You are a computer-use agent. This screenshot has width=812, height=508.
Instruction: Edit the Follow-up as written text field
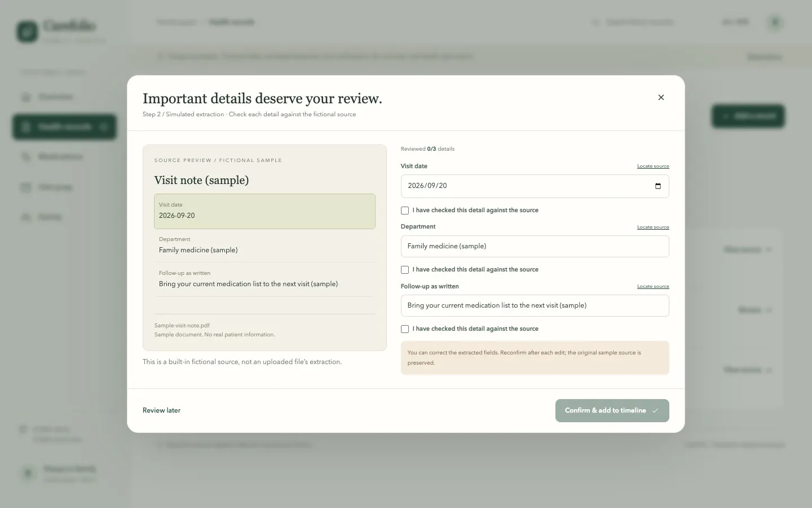535,306
